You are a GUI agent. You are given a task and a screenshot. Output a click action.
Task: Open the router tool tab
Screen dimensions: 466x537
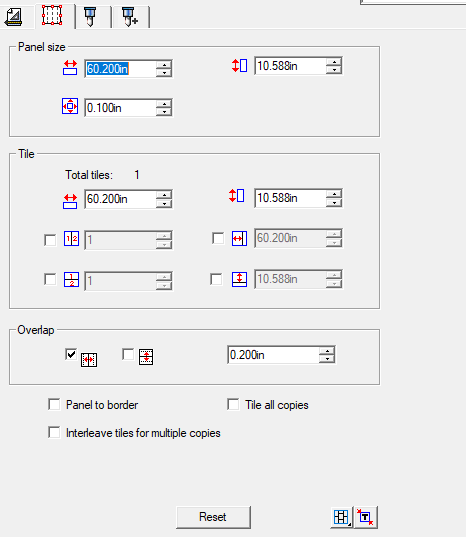[90, 17]
